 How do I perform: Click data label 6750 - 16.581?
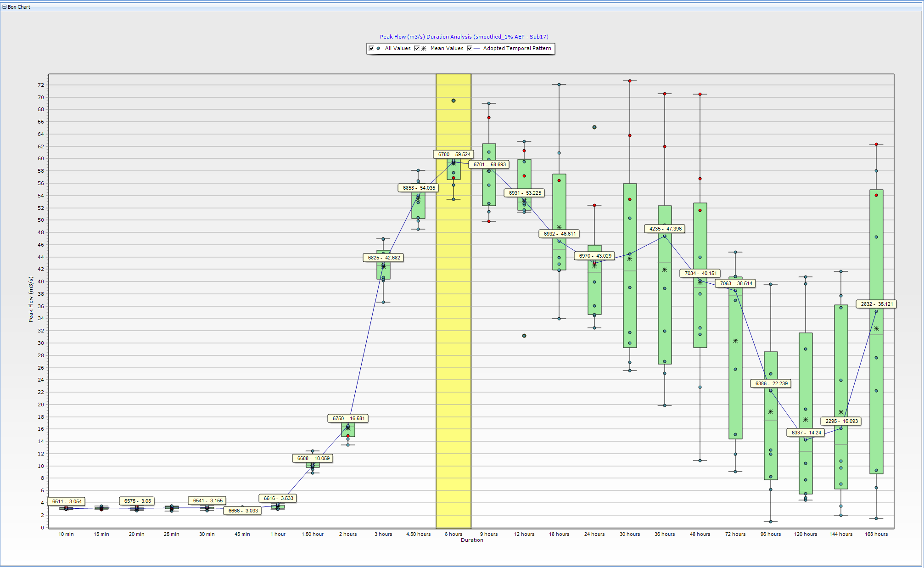pos(348,418)
